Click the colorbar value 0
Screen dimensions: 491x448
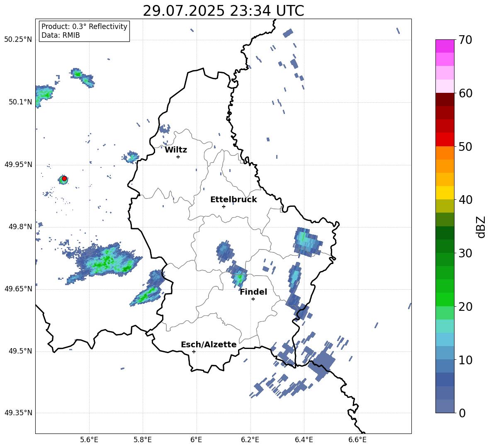coord(462,413)
